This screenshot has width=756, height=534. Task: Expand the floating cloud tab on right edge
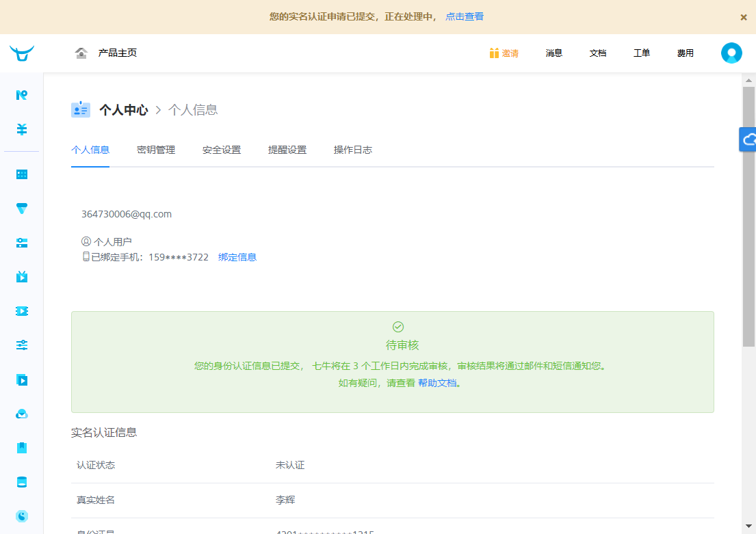click(x=751, y=139)
